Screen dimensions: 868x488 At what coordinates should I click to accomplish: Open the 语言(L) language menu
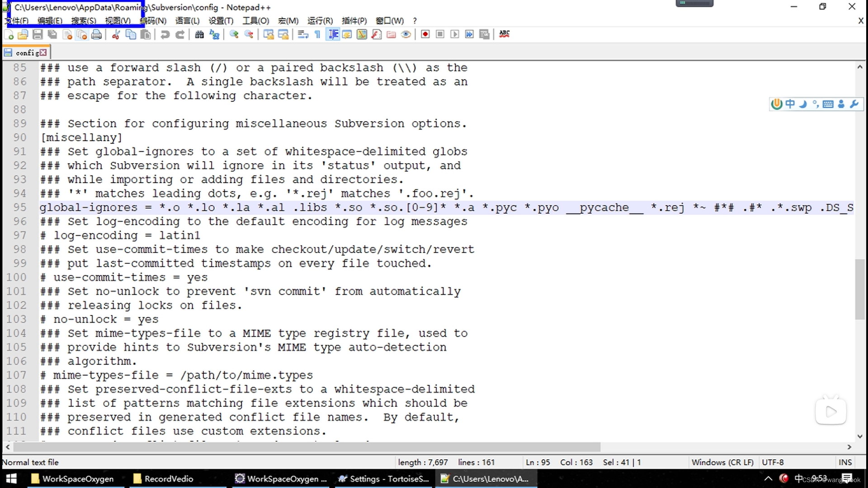point(187,21)
